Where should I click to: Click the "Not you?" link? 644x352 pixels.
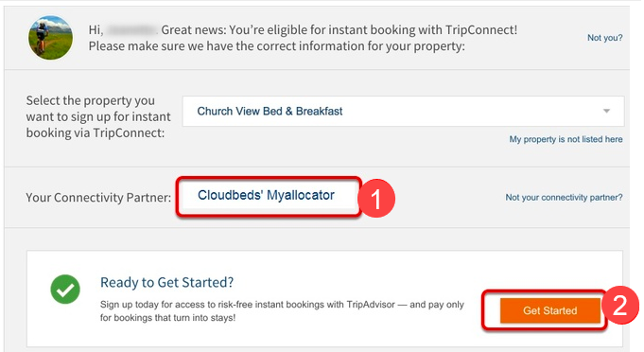point(604,38)
